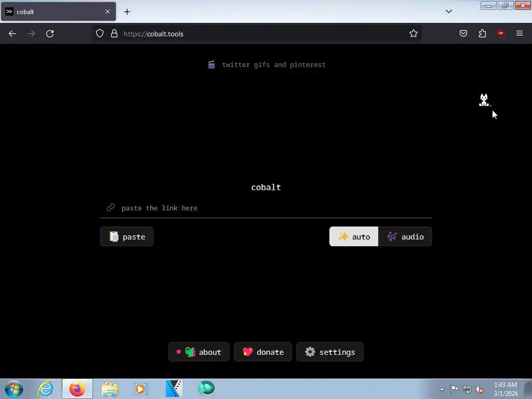Open the Firefox hamburger menu
This screenshot has height=399, width=532.
pos(520,33)
